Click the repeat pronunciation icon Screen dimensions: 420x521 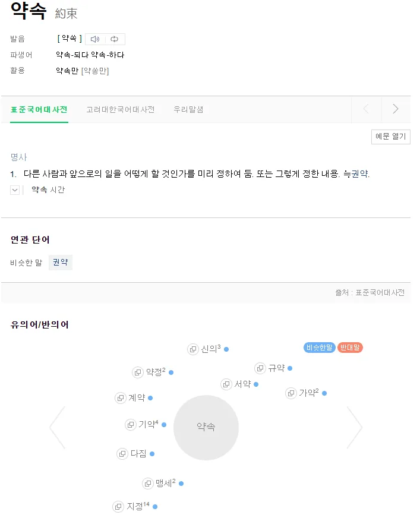pos(115,39)
